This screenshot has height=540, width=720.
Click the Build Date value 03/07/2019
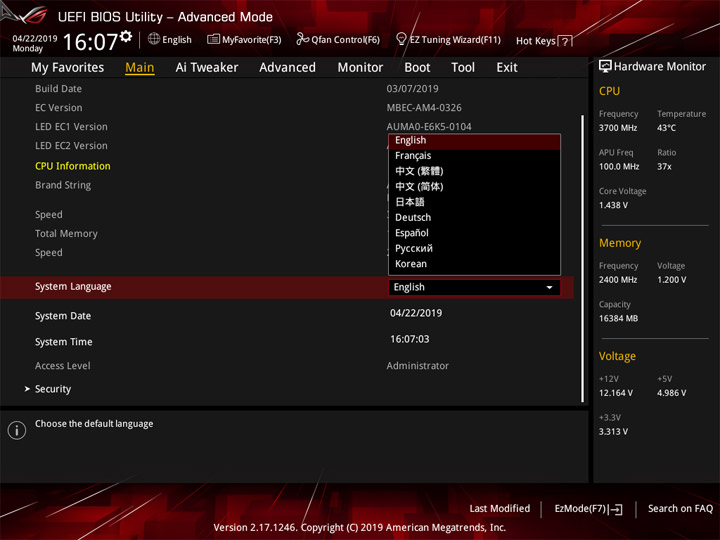pyautogui.click(x=412, y=89)
